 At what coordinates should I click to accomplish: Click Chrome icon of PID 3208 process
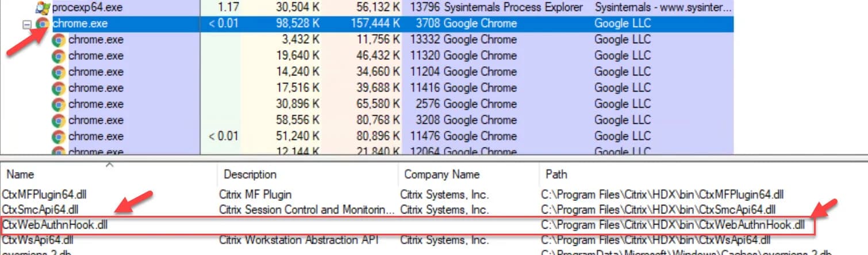point(58,121)
